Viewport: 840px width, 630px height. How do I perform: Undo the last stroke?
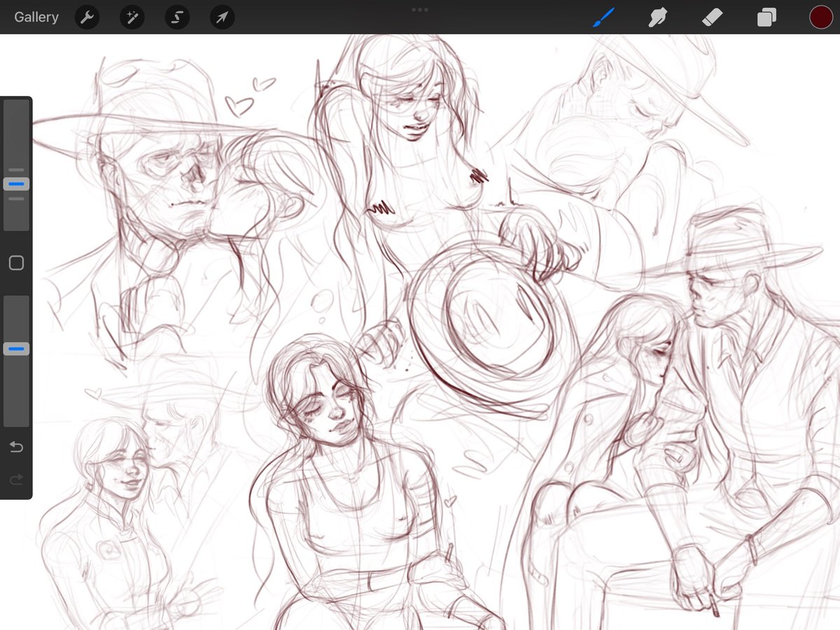16,447
